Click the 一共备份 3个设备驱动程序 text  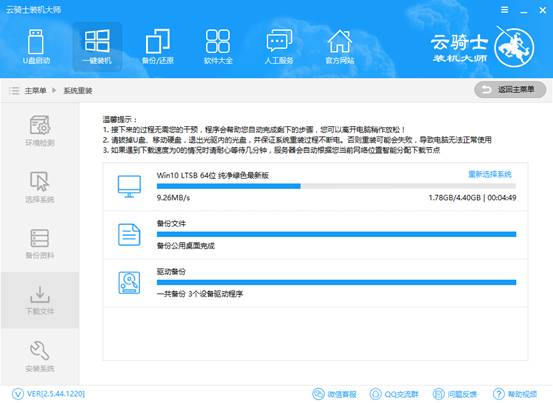coord(200,294)
